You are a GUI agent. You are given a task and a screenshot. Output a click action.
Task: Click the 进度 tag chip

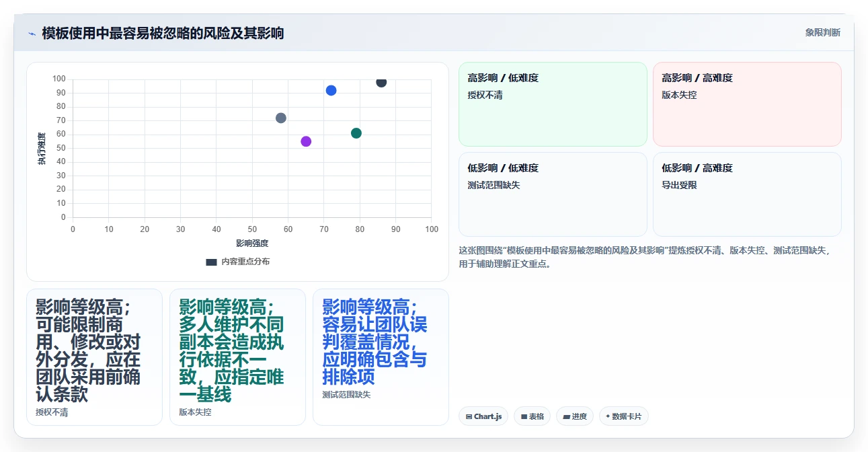coord(575,416)
